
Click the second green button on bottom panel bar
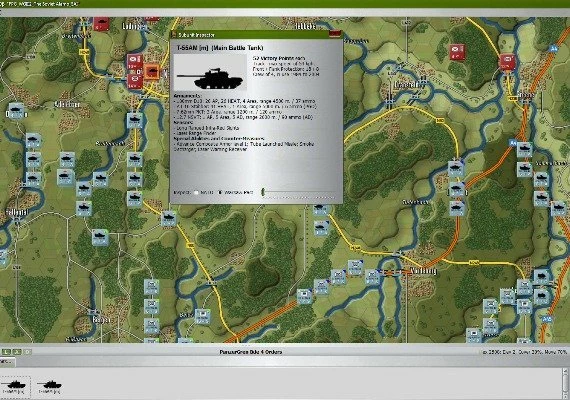point(17,352)
